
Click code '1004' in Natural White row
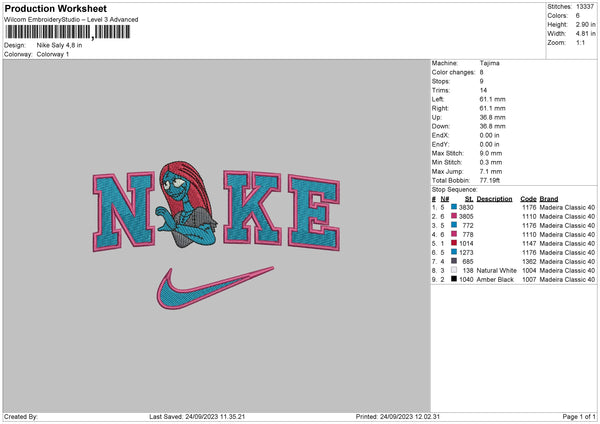coord(529,271)
